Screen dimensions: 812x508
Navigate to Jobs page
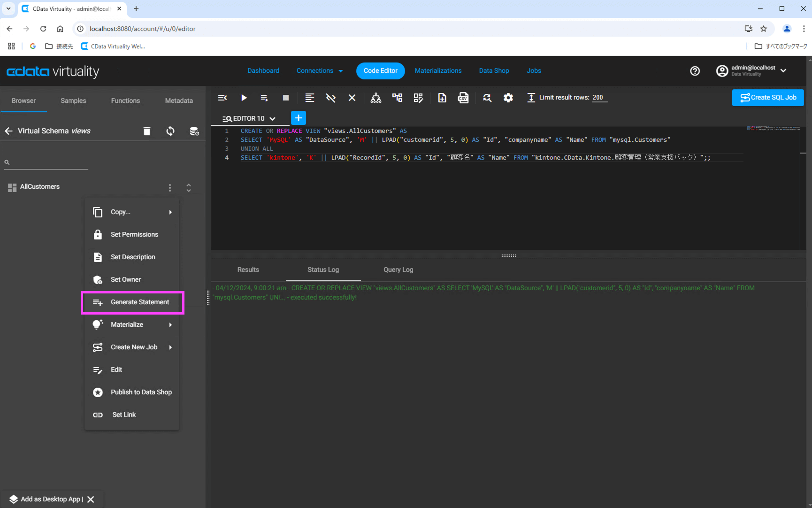[534, 71]
